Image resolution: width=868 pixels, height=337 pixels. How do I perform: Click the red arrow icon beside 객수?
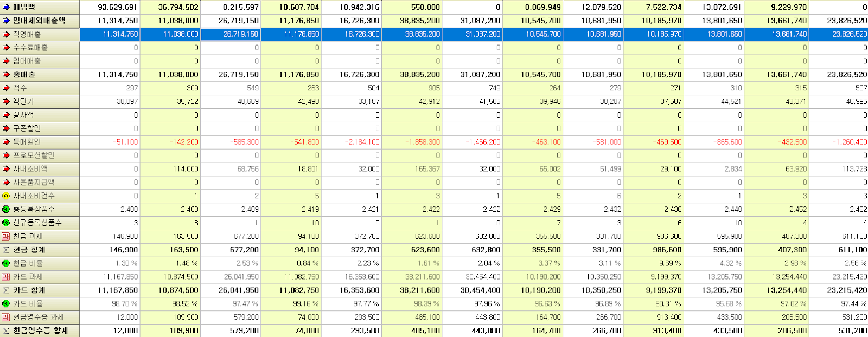[6, 88]
